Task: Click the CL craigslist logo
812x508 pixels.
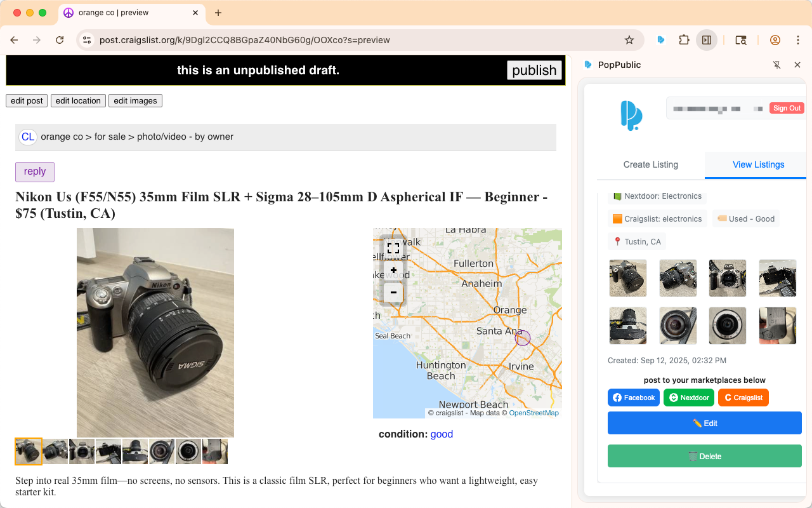Action: coord(28,137)
